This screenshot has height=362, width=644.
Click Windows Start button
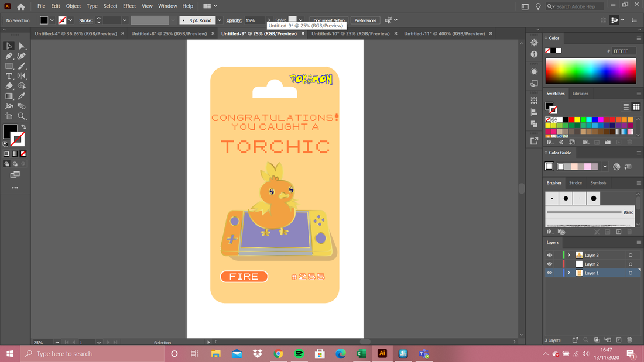click(10, 354)
